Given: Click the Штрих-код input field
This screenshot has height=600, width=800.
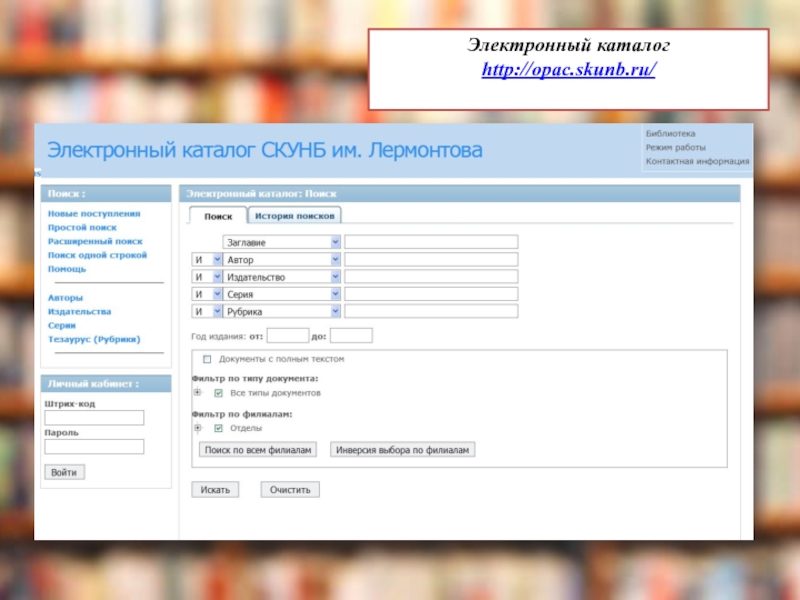Looking at the screenshot, I should click(x=94, y=418).
